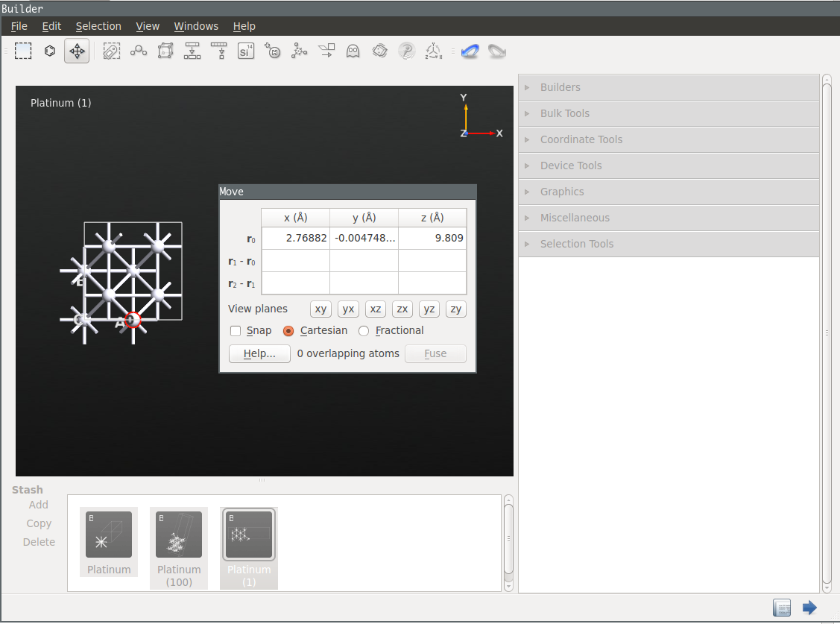Image resolution: width=840 pixels, height=624 pixels.
Task: Click the ghost atoms icon
Action: [x=353, y=51]
